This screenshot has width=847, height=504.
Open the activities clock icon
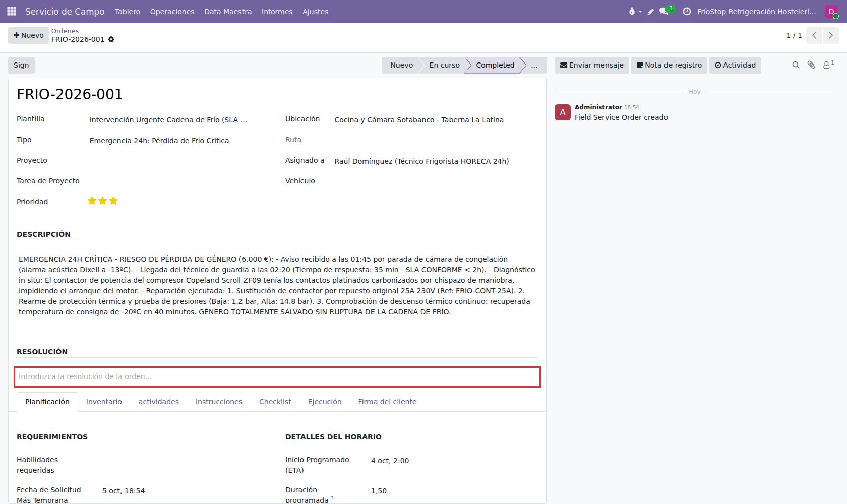point(687,11)
